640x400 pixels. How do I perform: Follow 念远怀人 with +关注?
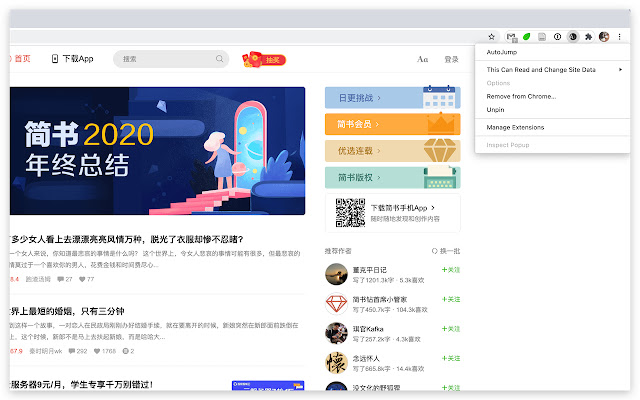(x=451, y=358)
